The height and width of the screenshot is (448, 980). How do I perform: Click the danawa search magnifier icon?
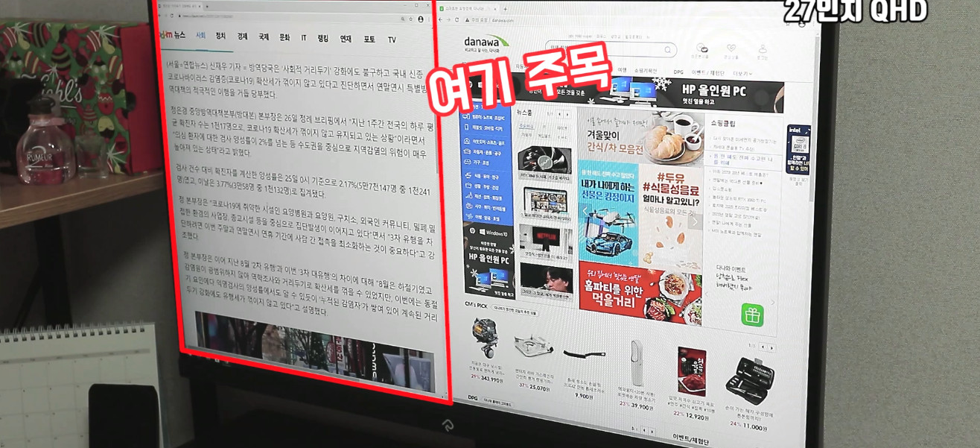(668, 51)
